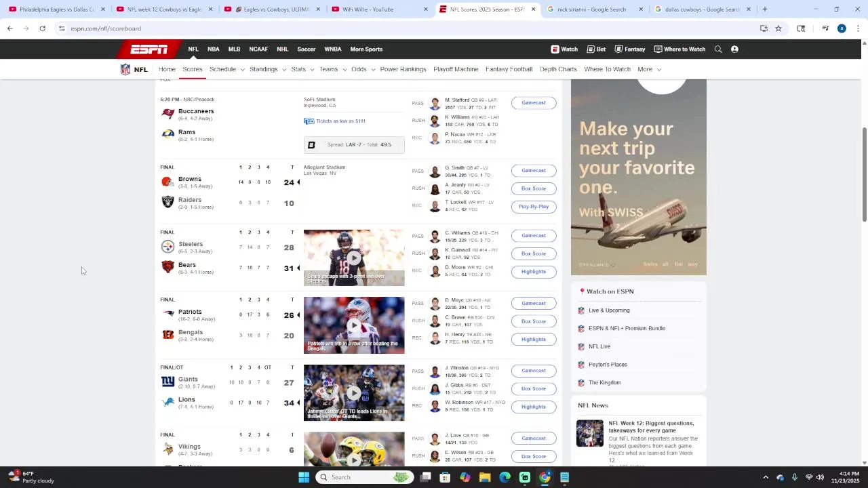Click the Rams team logo

click(167, 134)
